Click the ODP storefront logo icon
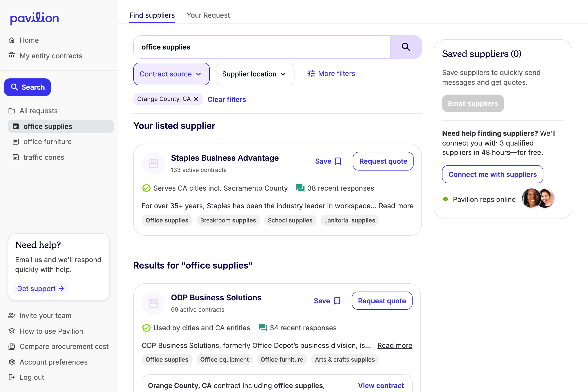Image resolution: width=588 pixels, height=392 pixels. 153,303
